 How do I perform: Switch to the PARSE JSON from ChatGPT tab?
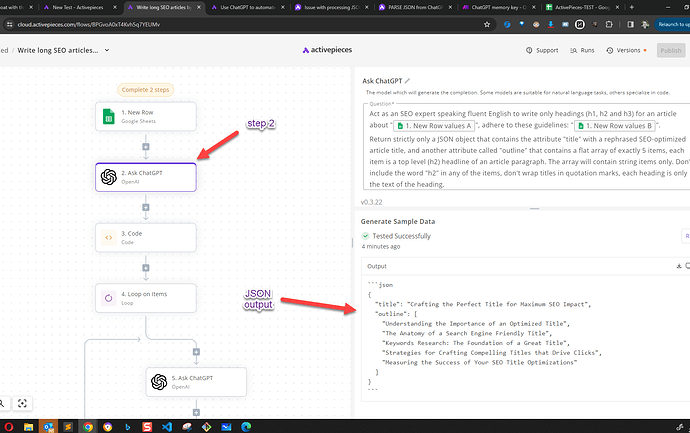(415, 7)
